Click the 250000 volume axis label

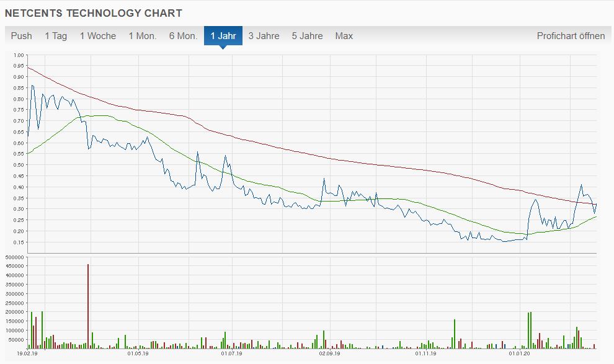14,303
